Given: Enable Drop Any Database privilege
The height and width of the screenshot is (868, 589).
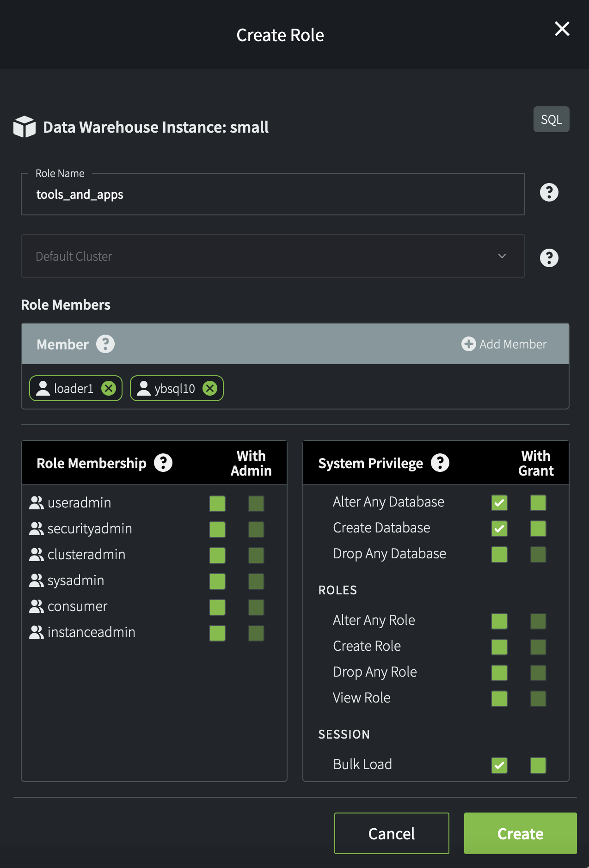Looking at the screenshot, I should tap(499, 555).
